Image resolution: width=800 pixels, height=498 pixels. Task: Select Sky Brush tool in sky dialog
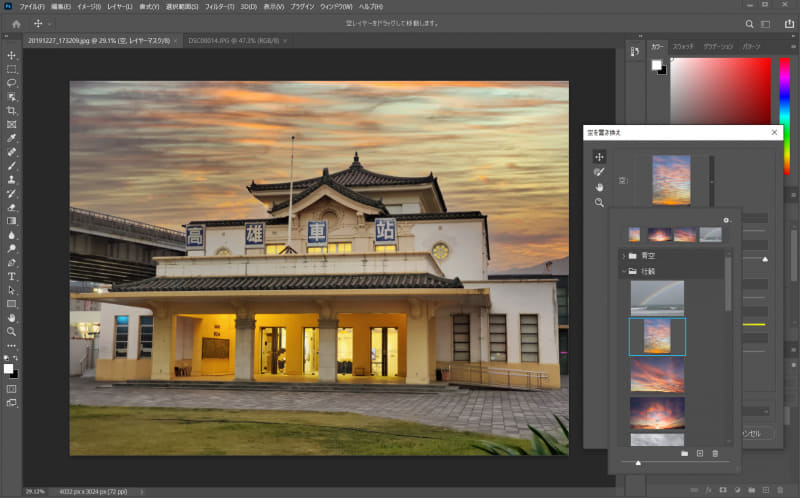pos(599,172)
